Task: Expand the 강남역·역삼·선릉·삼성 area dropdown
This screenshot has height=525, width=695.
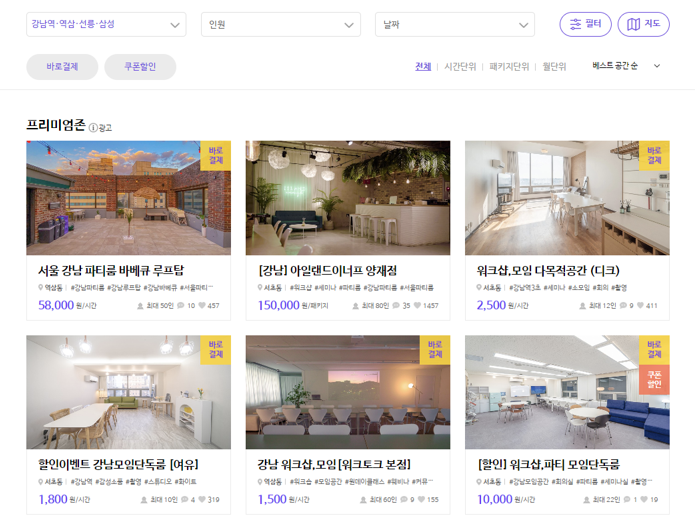Action: click(106, 24)
